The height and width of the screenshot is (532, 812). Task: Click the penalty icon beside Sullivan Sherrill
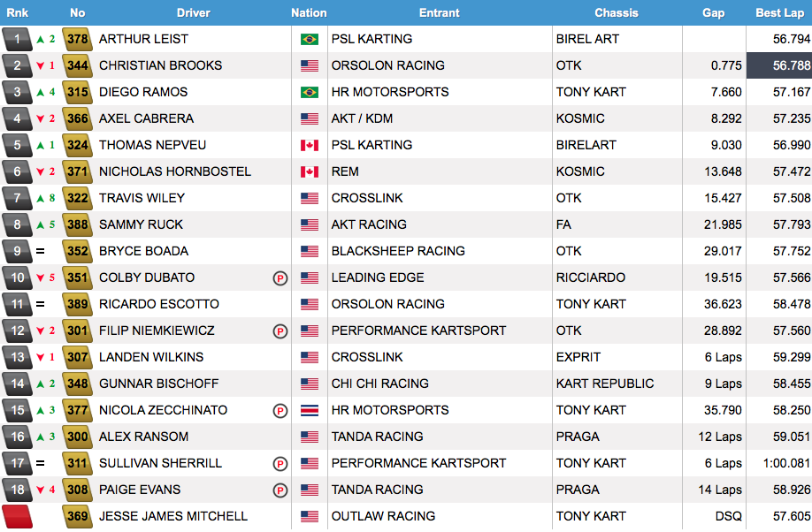[280, 464]
